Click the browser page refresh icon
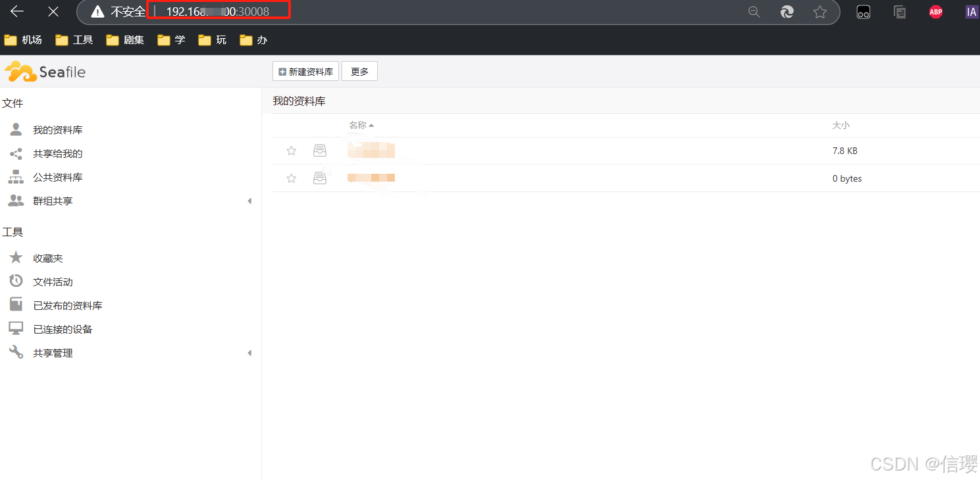980x481 pixels. pyautogui.click(x=787, y=11)
